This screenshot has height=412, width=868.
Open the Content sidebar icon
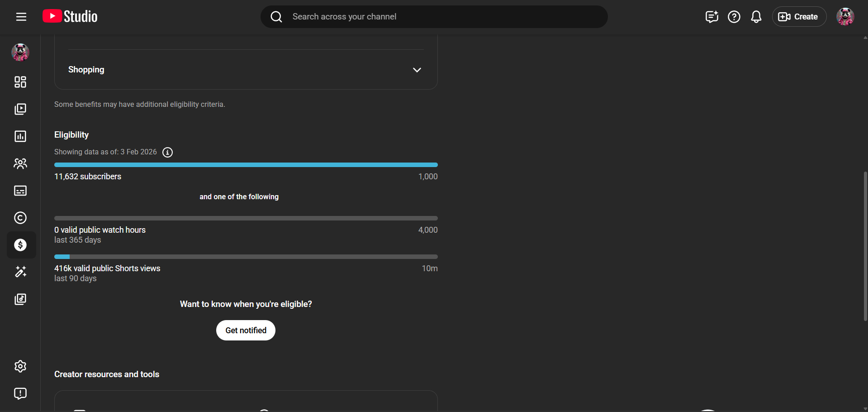20,109
